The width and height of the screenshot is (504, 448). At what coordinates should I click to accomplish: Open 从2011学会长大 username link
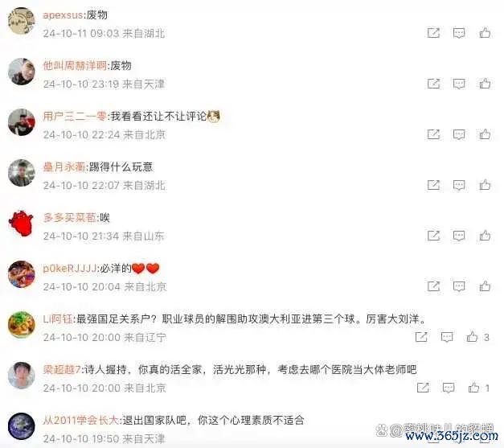tap(81, 420)
